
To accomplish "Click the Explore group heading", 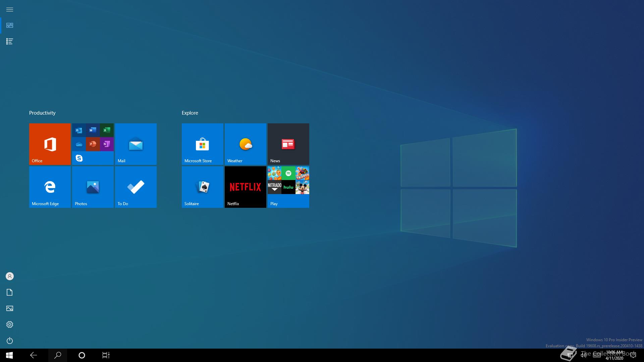I will point(190,113).
